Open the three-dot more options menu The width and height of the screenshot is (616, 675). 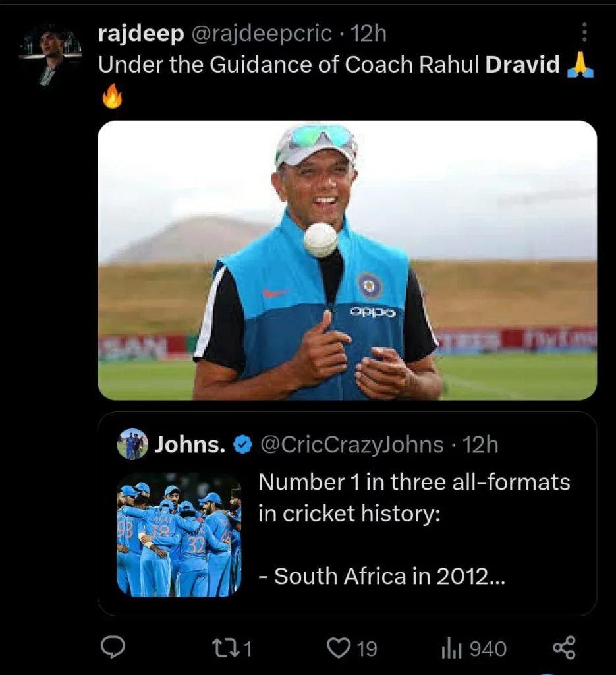click(x=583, y=32)
